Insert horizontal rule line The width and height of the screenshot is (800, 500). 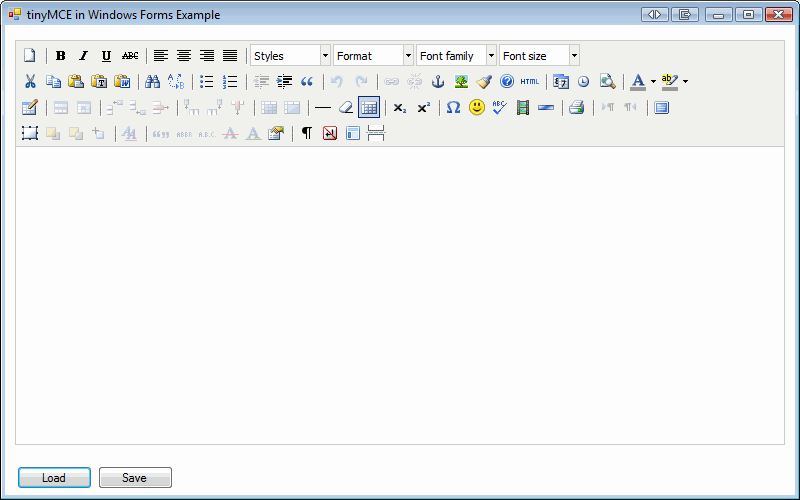point(322,107)
